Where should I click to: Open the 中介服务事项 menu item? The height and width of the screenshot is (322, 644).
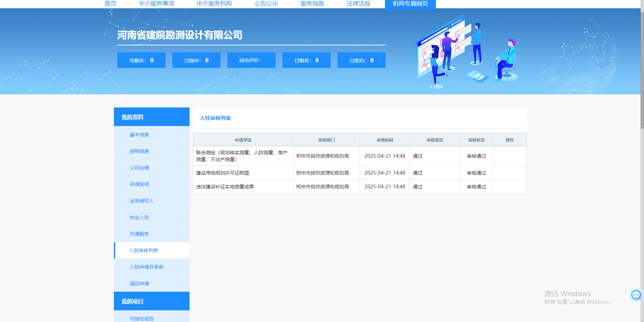pyautogui.click(x=157, y=4)
